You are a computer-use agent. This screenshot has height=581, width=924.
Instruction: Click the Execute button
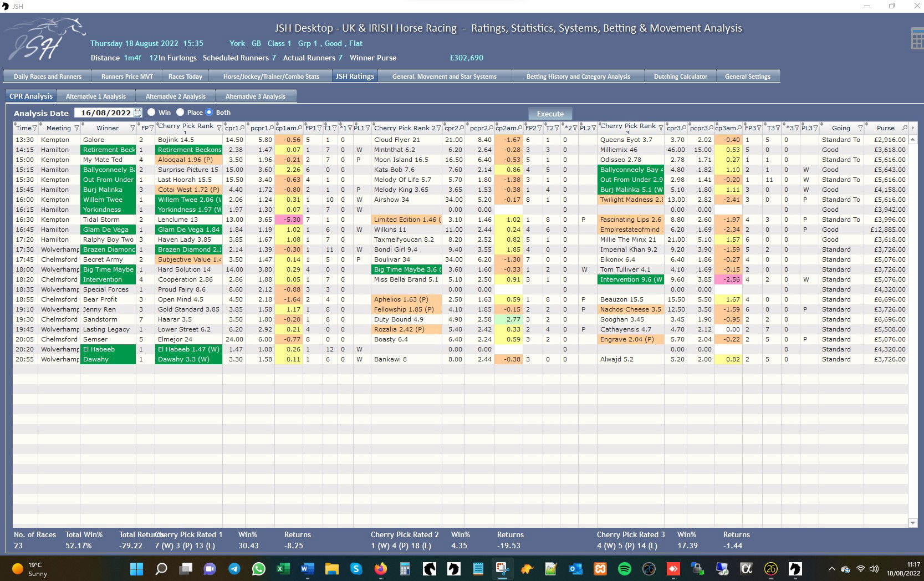550,114
